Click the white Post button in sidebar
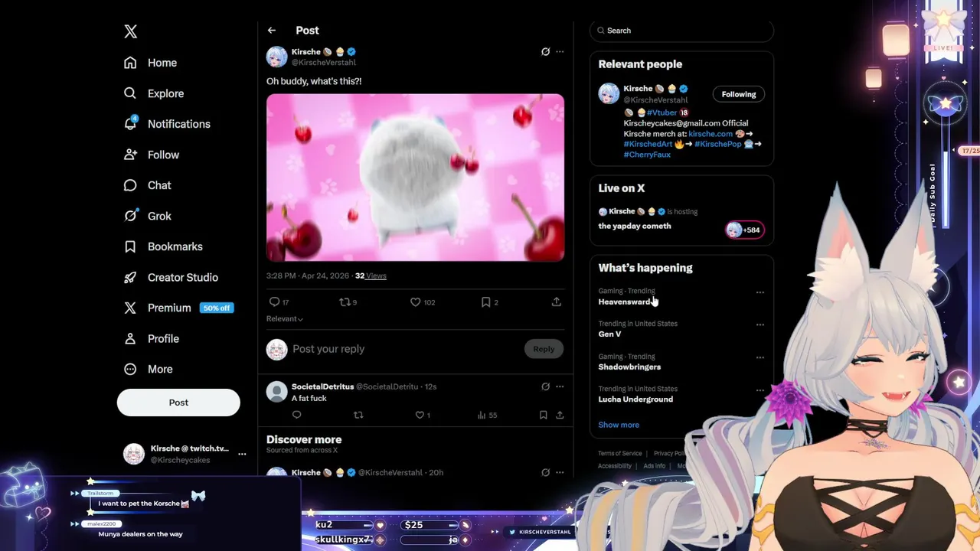The height and width of the screenshot is (551, 980). [178, 403]
